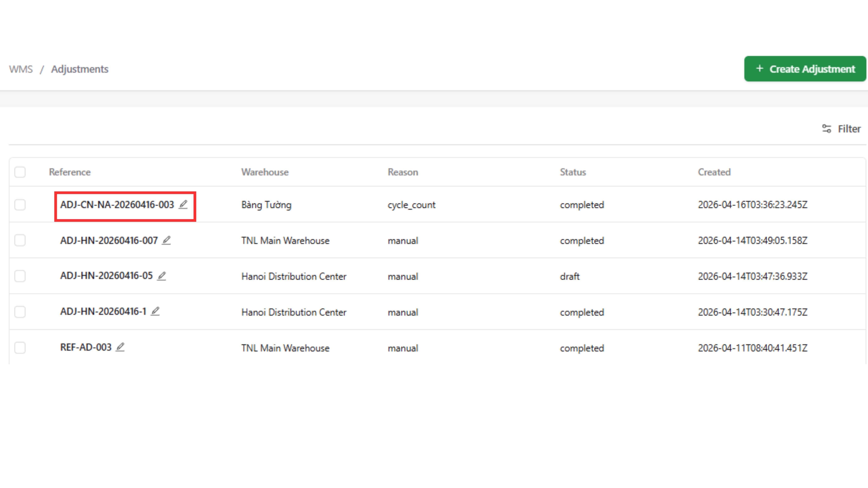
Task: Click edit pencil beside ADJ-HN-20260416-007
Action: tap(167, 240)
